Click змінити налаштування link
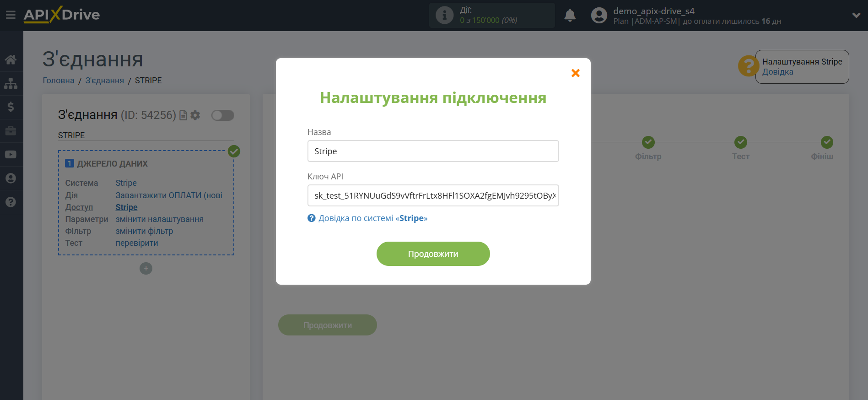Viewport: 868px width, 400px height. pyautogui.click(x=160, y=219)
